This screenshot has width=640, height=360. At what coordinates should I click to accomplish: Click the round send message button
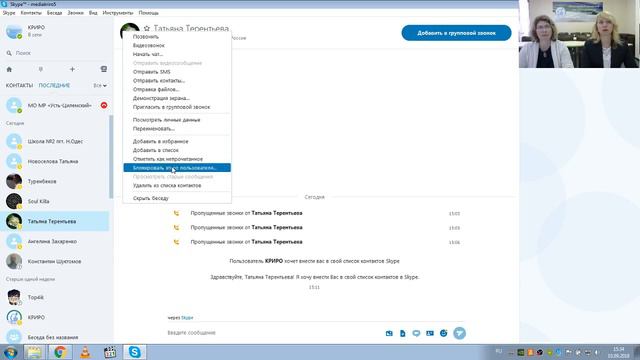point(460,333)
